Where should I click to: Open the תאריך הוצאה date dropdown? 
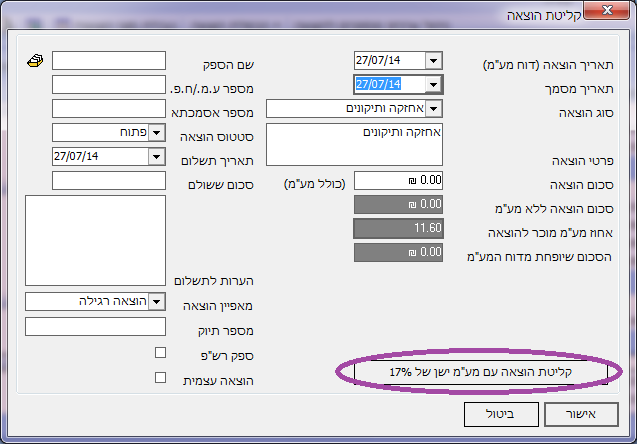pos(433,61)
